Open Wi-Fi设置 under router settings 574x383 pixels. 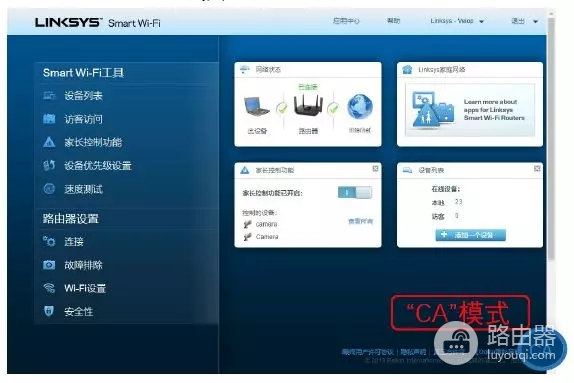pyautogui.click(x=85, y=288)
